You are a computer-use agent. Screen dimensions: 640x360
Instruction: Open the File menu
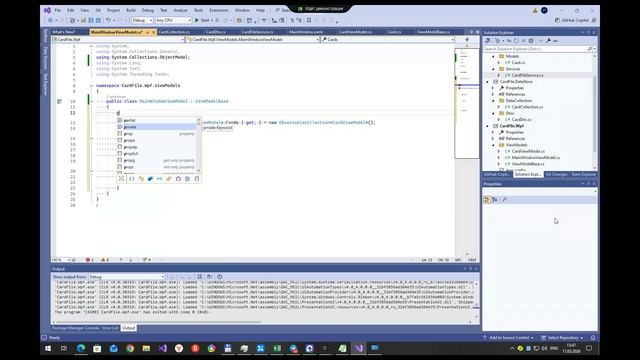[58, 10]
